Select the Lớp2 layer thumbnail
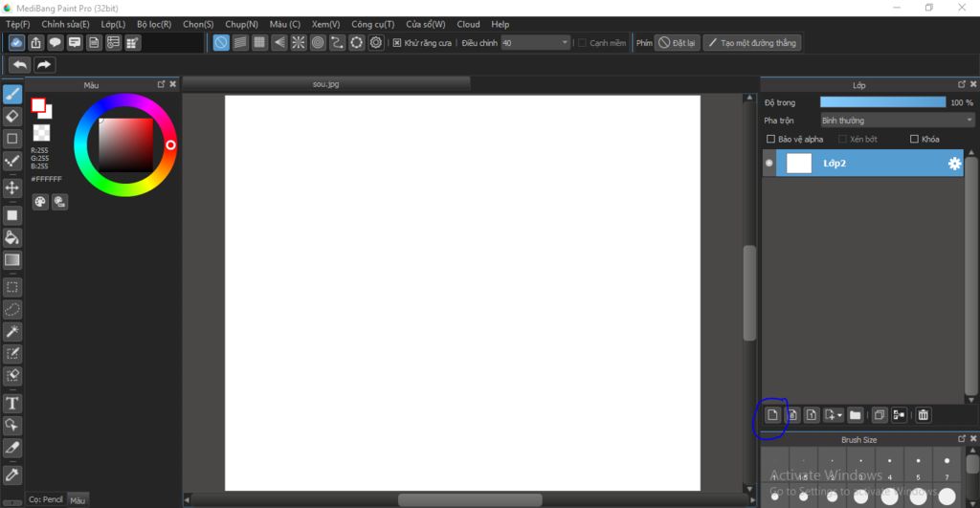This screenshot has height=508, width=980. [x=799, y=163]
